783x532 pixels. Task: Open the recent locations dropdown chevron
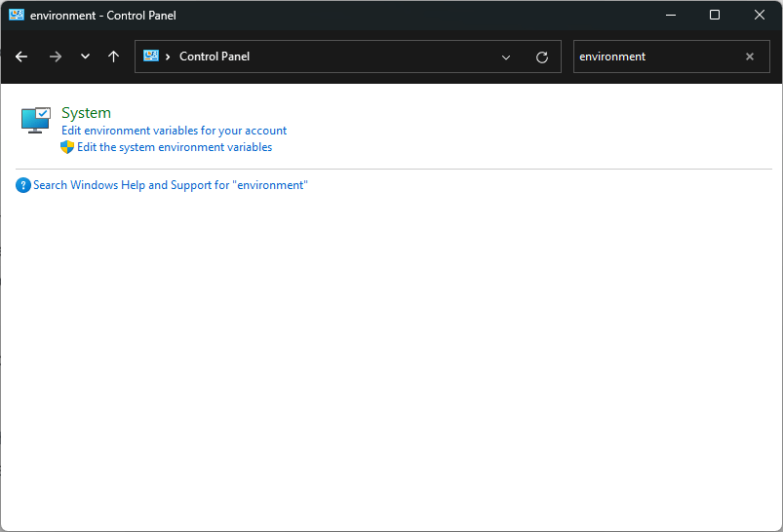[x=86, y=57]
